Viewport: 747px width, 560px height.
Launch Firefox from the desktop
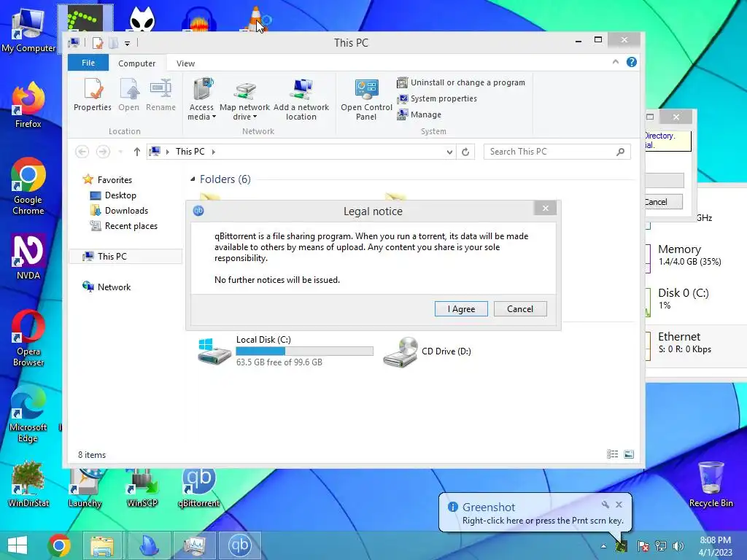[x=28, y=105]
